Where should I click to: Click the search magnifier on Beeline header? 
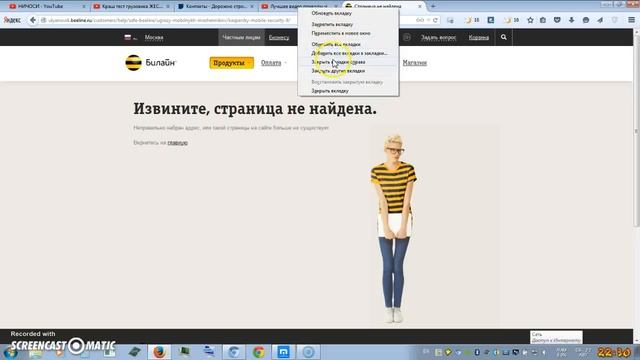tap(504, 37)
